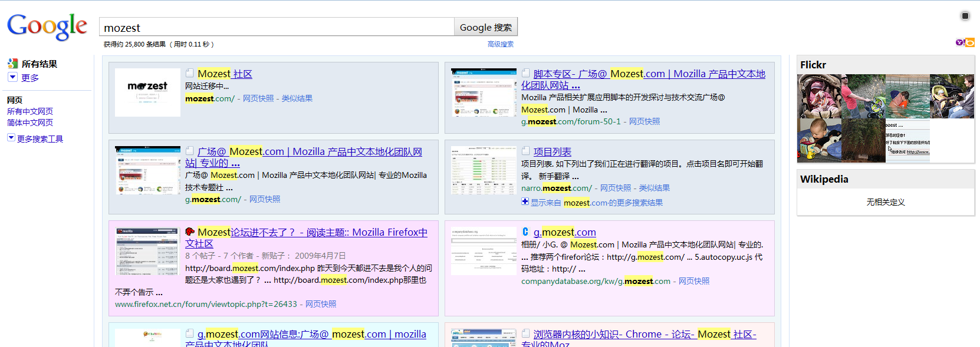The width and height of the screenshot is (980, 347).
Task: Open 网页快照 for narro.mozest.com/ result
Action: [x=616, y=188]
